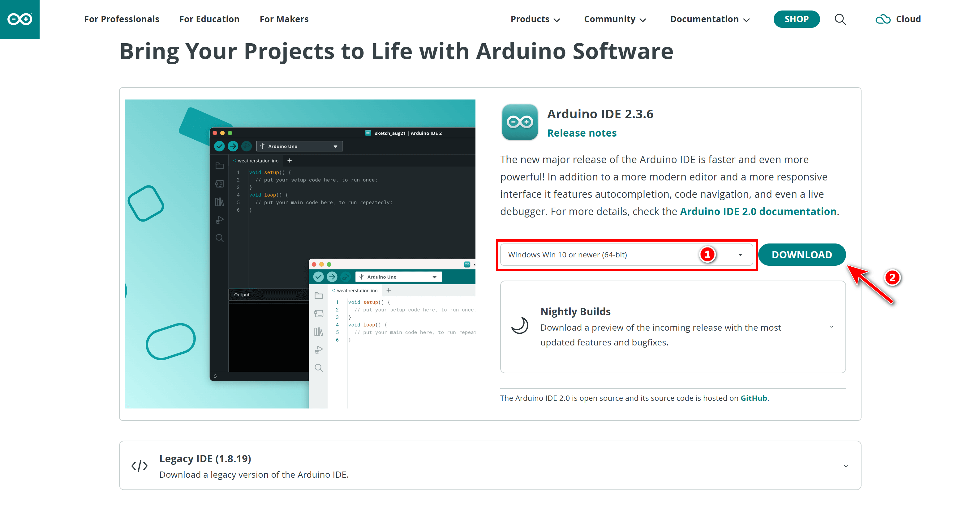Click the Arduino logo in the top-left corner

(19, 19)
